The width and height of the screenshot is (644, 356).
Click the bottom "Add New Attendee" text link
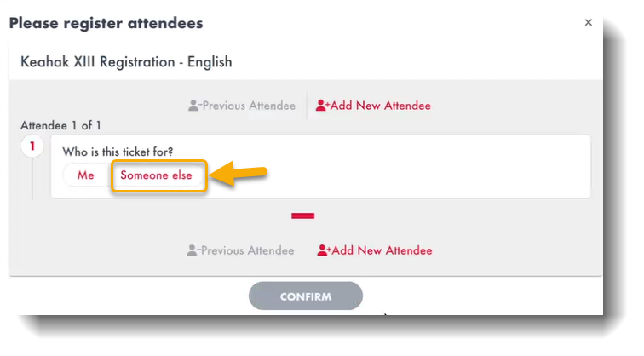[x=382, y=250]
